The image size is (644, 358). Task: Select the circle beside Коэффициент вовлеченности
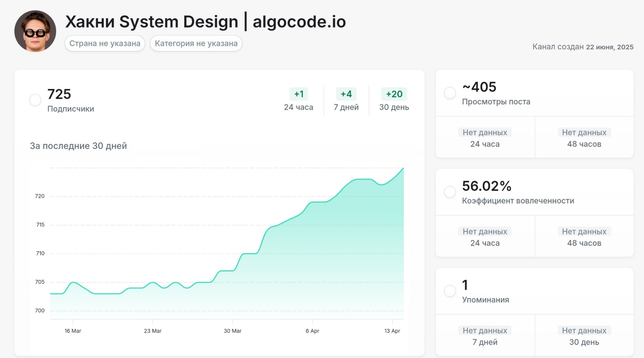(450, 192)
